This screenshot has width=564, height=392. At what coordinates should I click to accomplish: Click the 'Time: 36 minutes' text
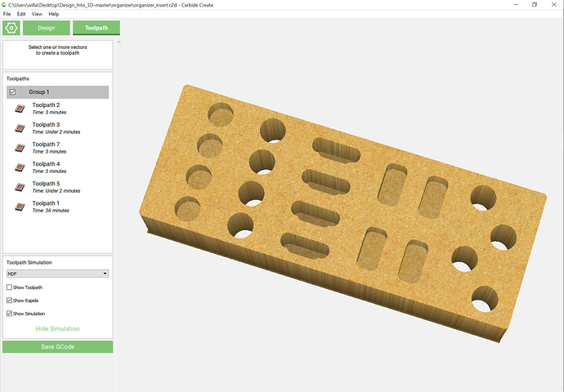pos(51,211)
